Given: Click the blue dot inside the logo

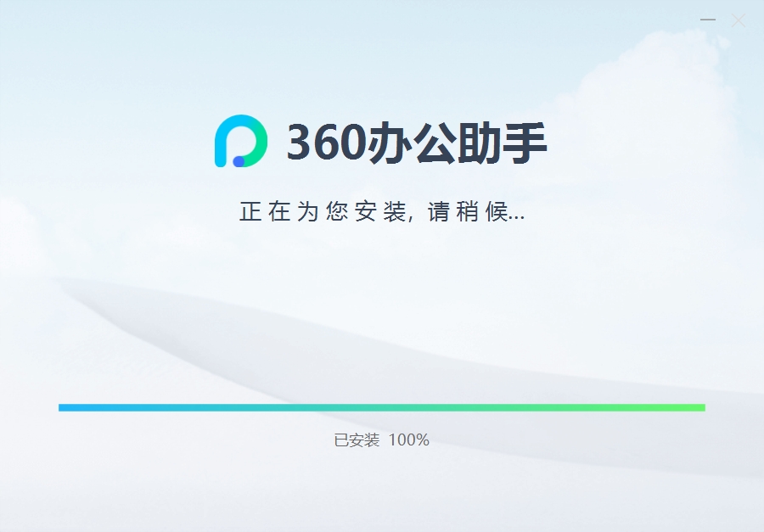Looking at the screenshot, I should click(x=239, y=161).
